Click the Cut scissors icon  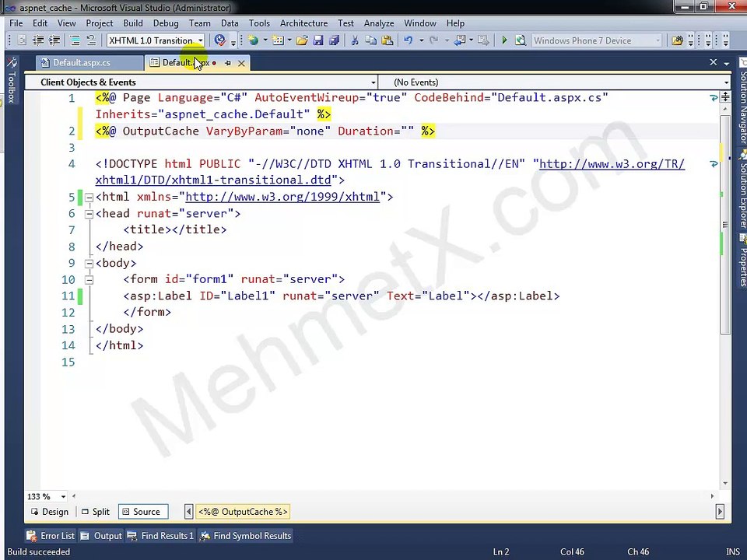click(355, 40)
